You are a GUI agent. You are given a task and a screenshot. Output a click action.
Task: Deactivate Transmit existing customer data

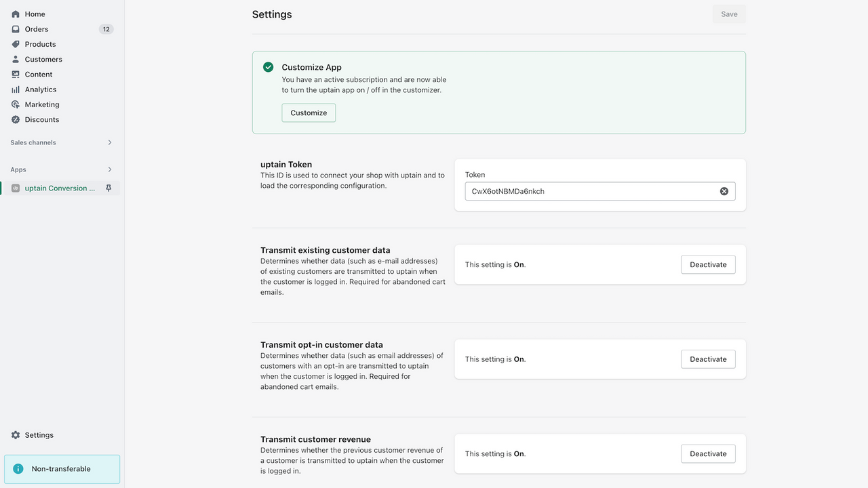click(708, 264)
